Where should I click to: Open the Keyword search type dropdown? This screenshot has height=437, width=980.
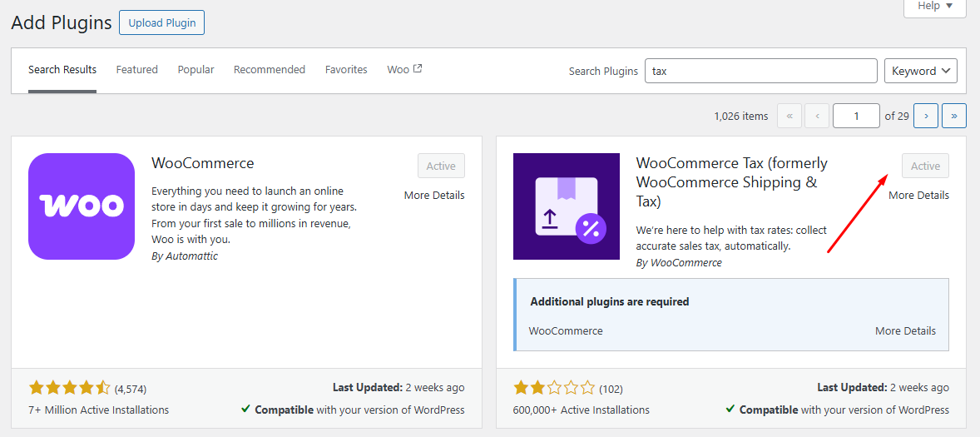(921, 71)
